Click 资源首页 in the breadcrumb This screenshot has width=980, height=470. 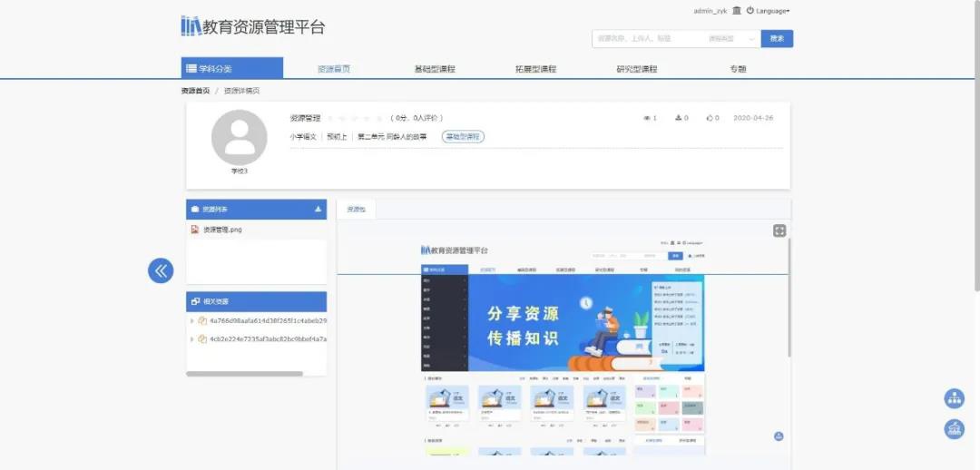coord(196,91)
